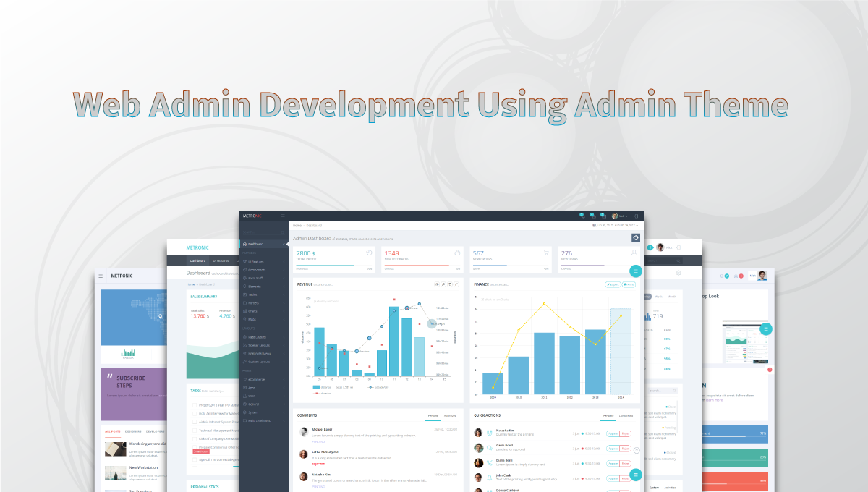Click the pie chart icon on Total Profit card
Screen dimensions: 868x492
tap(369, 253)
